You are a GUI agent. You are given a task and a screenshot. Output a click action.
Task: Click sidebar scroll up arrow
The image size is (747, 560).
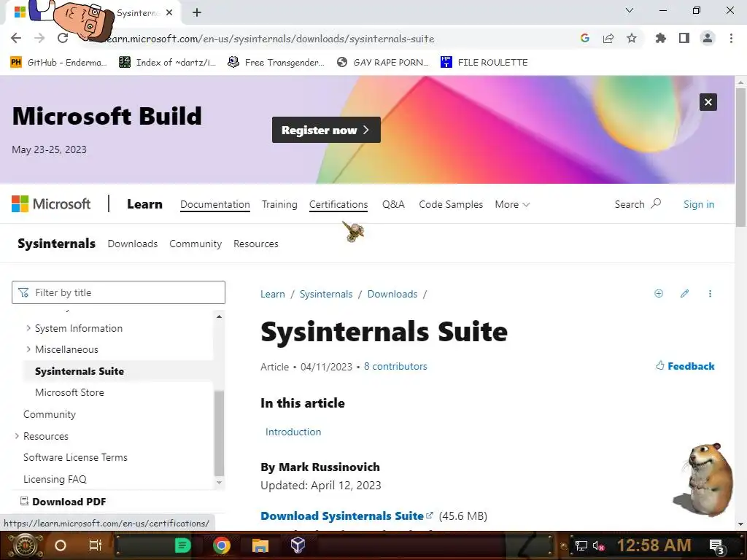219,316
